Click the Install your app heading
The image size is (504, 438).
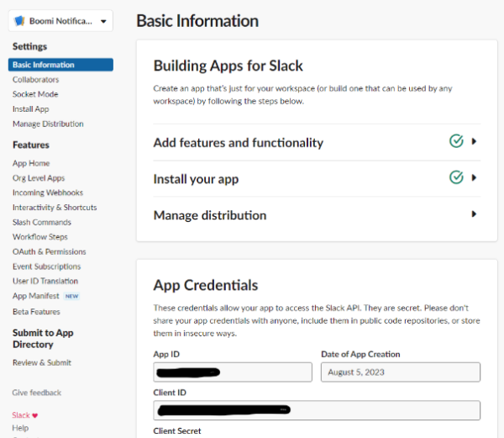[x=196, y=179]
